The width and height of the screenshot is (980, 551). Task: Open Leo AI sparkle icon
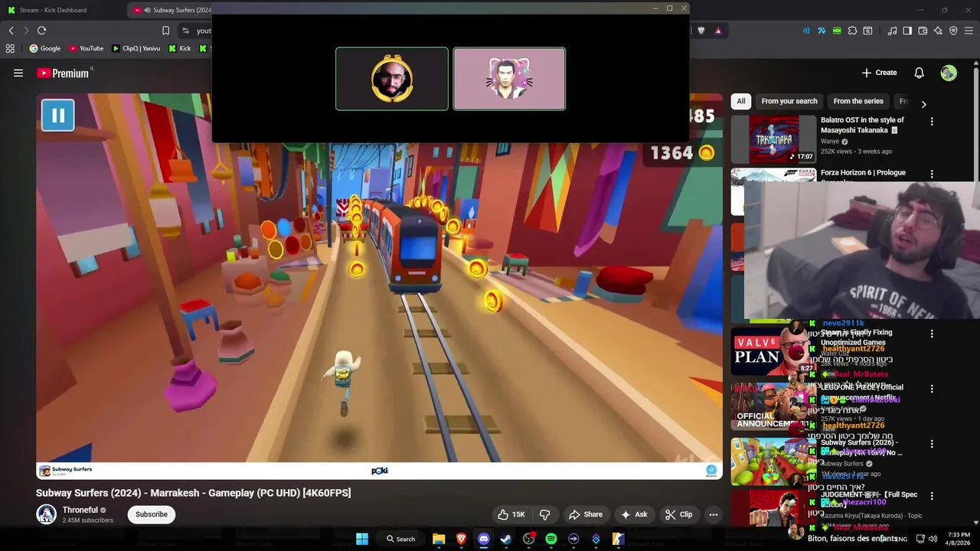[x=938, y=31]
